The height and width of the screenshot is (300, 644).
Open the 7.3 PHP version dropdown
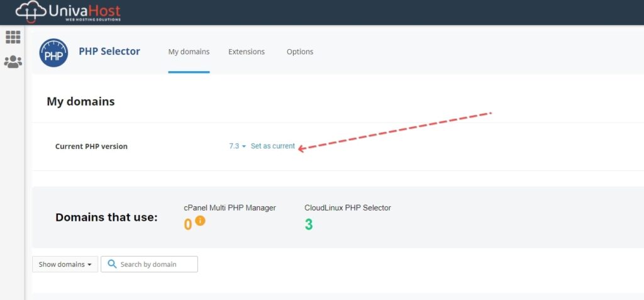click(237, 146)
